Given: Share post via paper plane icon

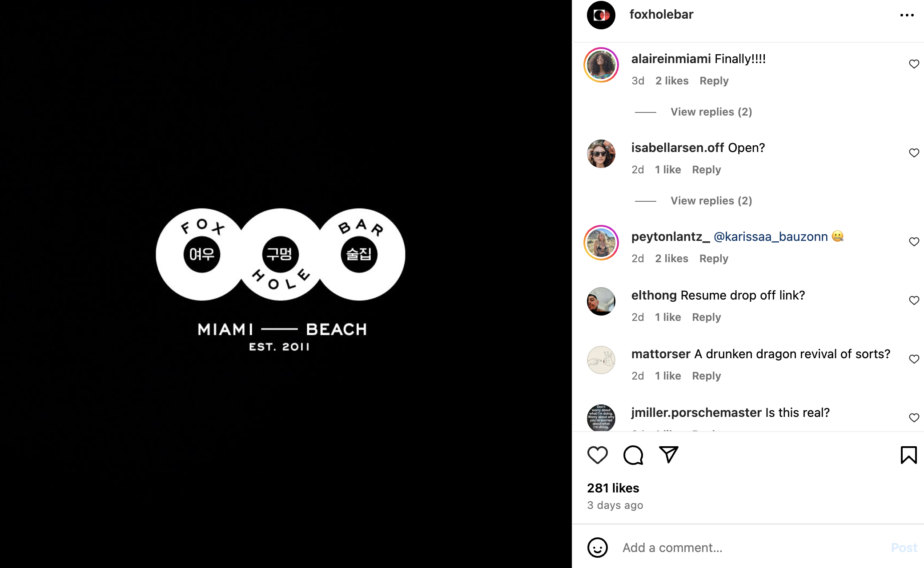Looking at the screenshot, I should (669, 455).
